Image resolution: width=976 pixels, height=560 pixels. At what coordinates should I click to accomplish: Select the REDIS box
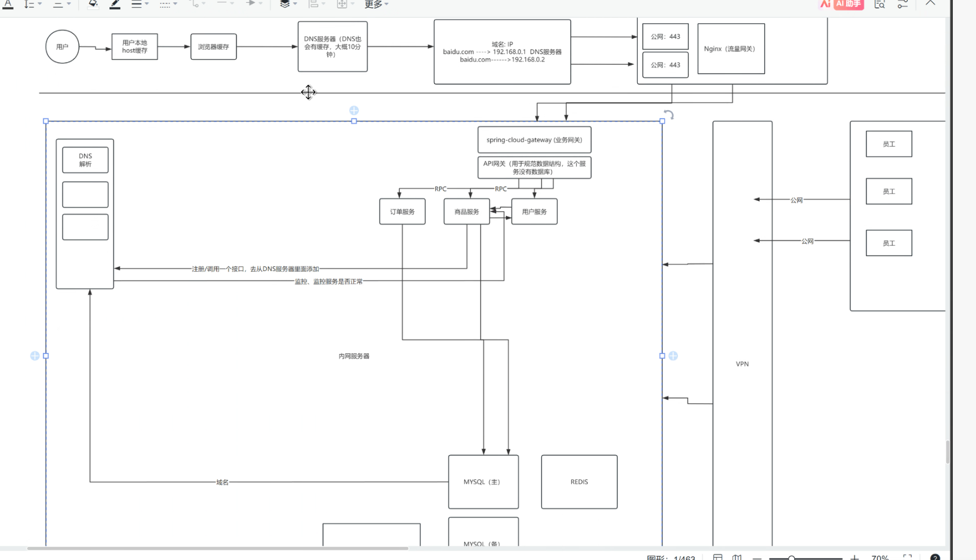pyautogui.click(x=579, y=482)
